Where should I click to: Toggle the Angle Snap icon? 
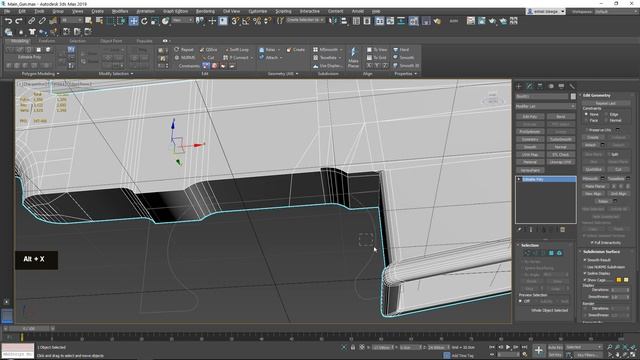[246, 21]
